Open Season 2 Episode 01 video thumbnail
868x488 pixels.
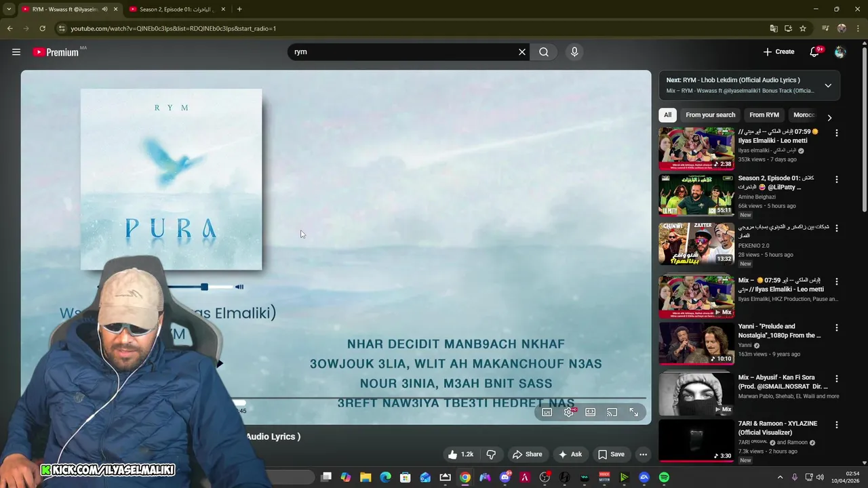coord(696,195)
